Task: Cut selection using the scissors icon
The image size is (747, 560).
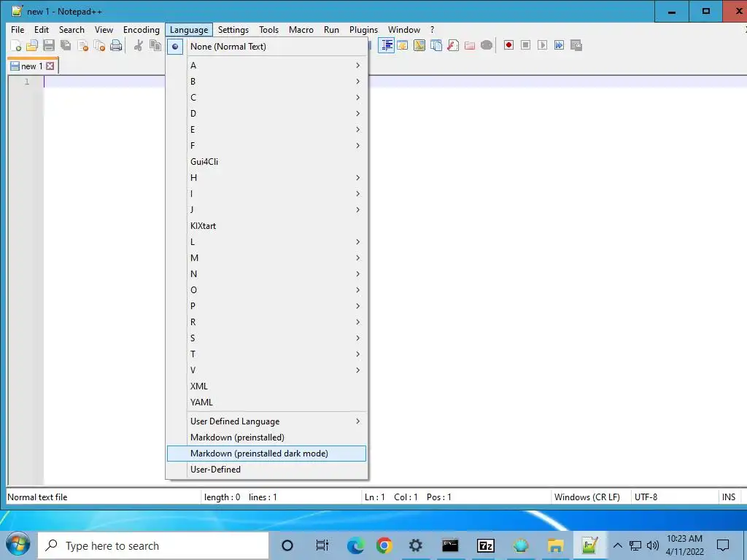Action: 138,46
